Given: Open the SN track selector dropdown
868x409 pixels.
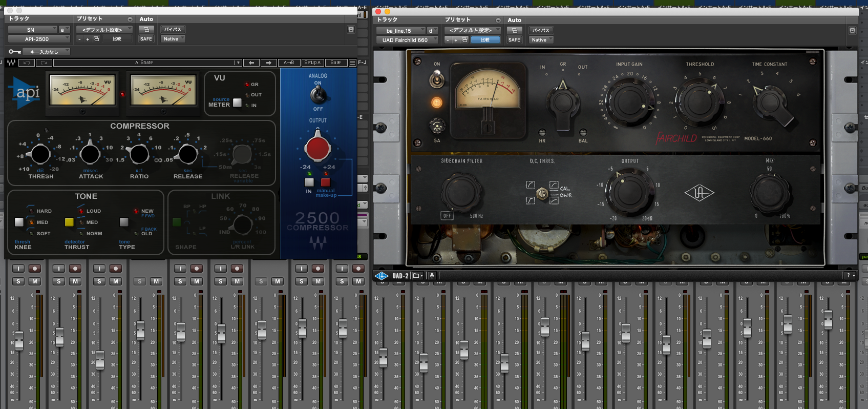Looking at the screenshot, I should [x=32, y=30].
